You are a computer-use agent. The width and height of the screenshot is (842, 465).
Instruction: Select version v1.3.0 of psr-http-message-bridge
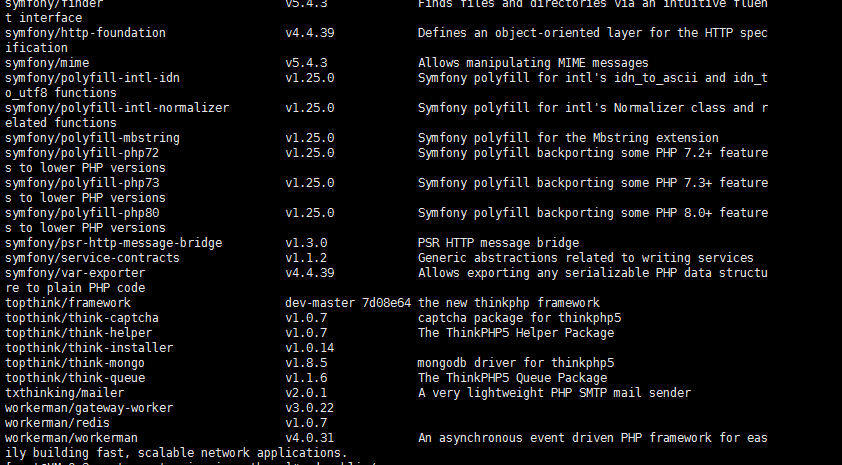[x=306, y=243]
